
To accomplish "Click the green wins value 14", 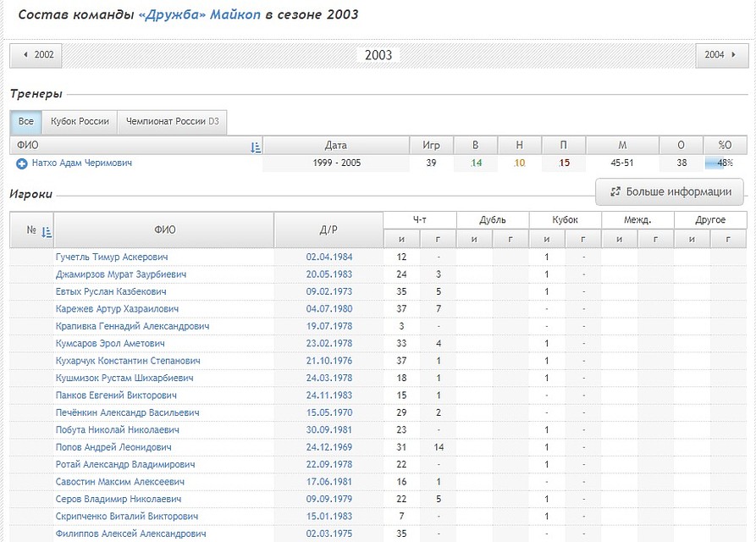I will (x=476, y=163).
